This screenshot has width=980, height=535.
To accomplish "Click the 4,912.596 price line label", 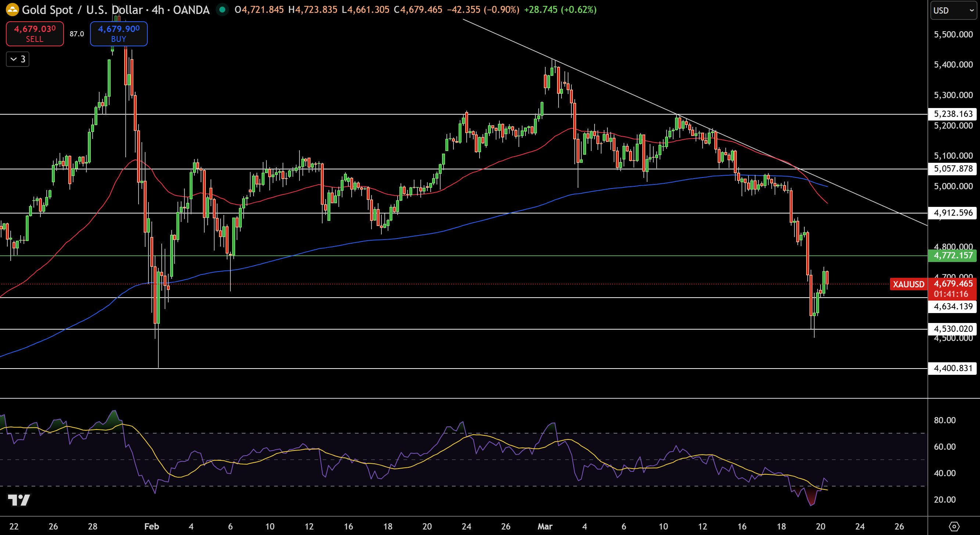I will (952, 213).
